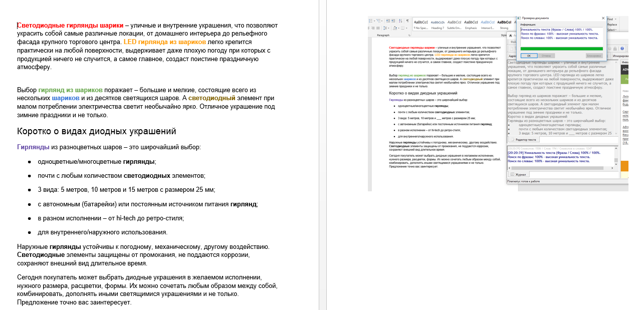
Task: Click bullet 'с автономным (батарейки) или постоянным...'
Action: click(148, 204)
